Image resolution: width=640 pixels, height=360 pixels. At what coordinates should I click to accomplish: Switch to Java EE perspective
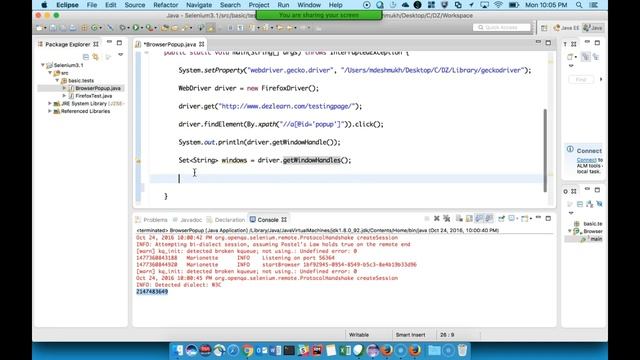(566, 28)
